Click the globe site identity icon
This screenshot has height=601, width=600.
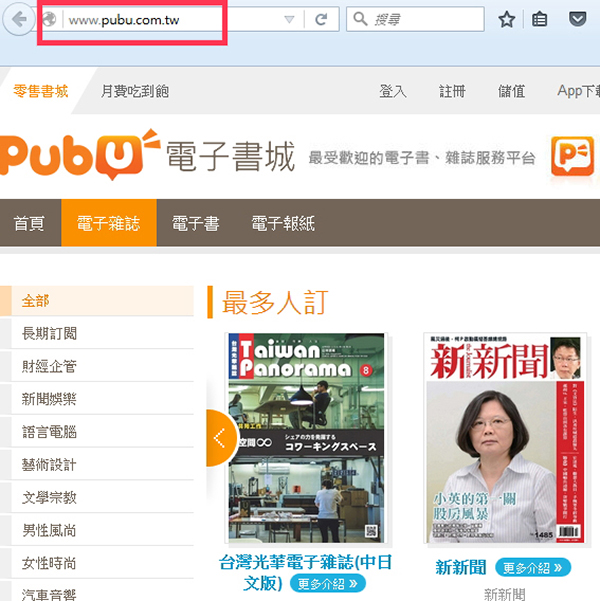[49, 19]
